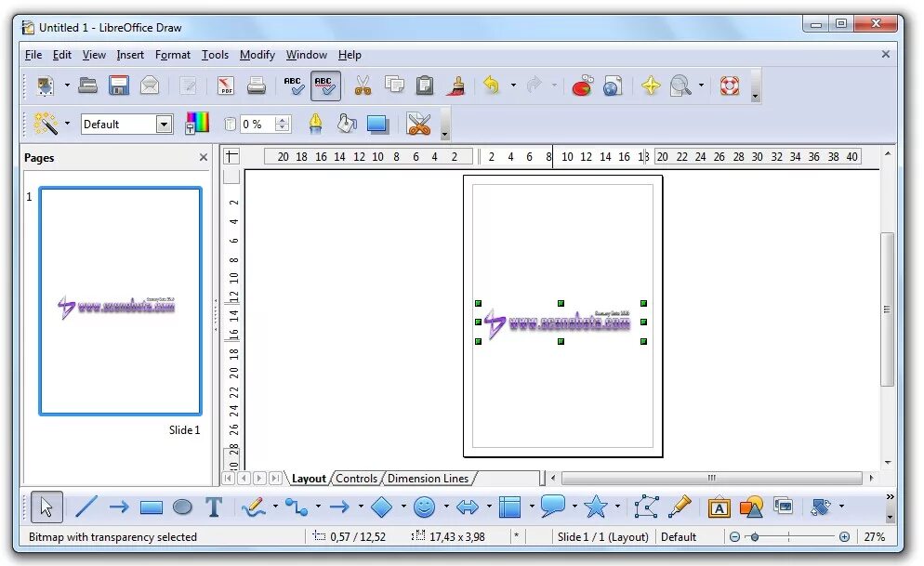Select the Slide 1 thumbnail

click(x=120, y=301)
